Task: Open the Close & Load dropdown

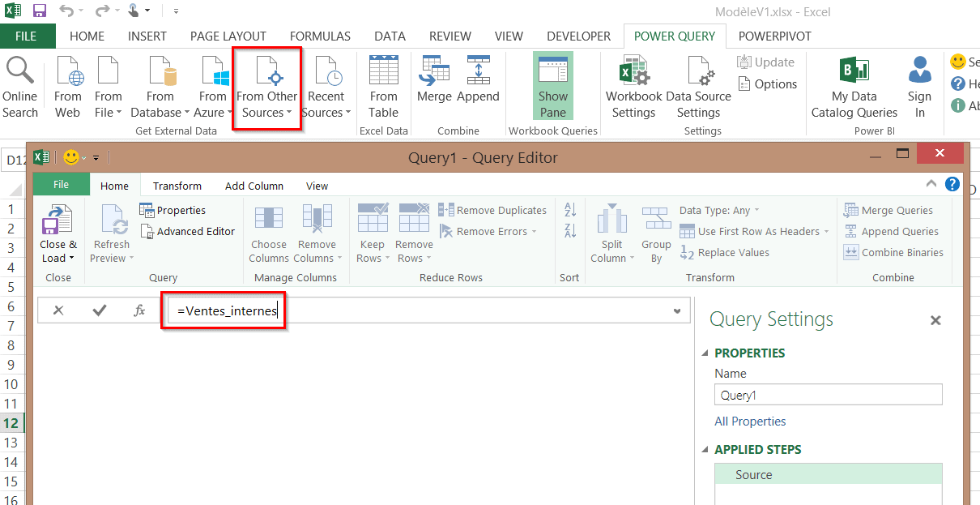Action: pyautogui.click(x=58, y=259)
